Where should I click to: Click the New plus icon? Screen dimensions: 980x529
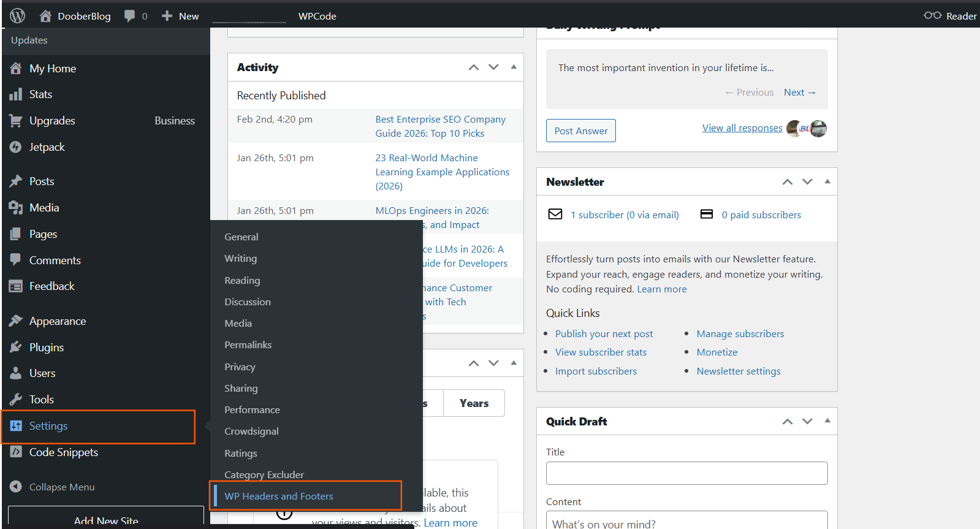point(167,16)
